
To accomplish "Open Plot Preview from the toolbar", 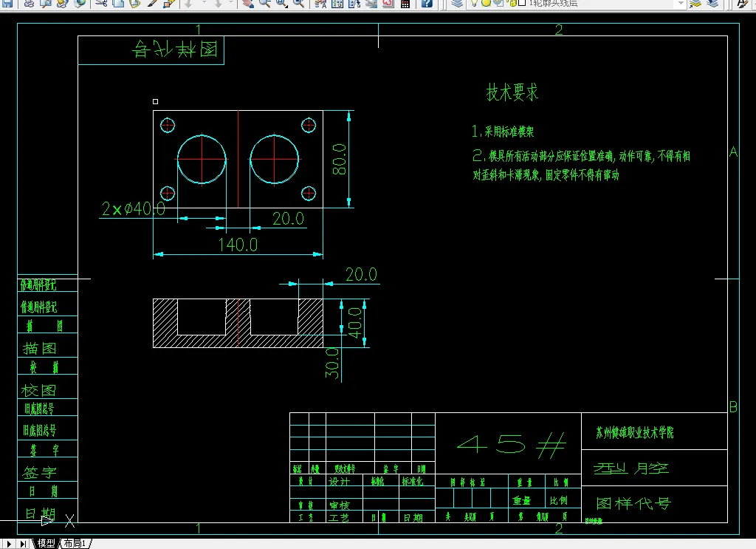I will 45,4.
